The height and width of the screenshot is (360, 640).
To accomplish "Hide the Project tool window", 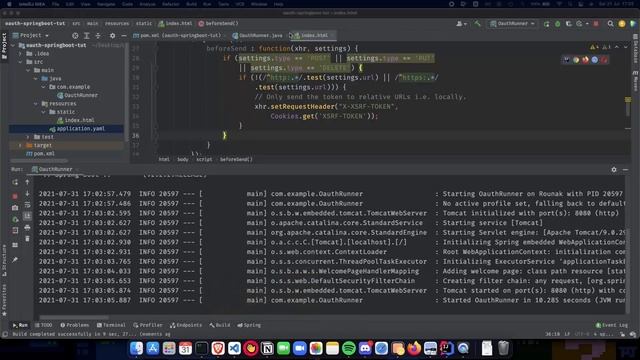I will 124,36.
